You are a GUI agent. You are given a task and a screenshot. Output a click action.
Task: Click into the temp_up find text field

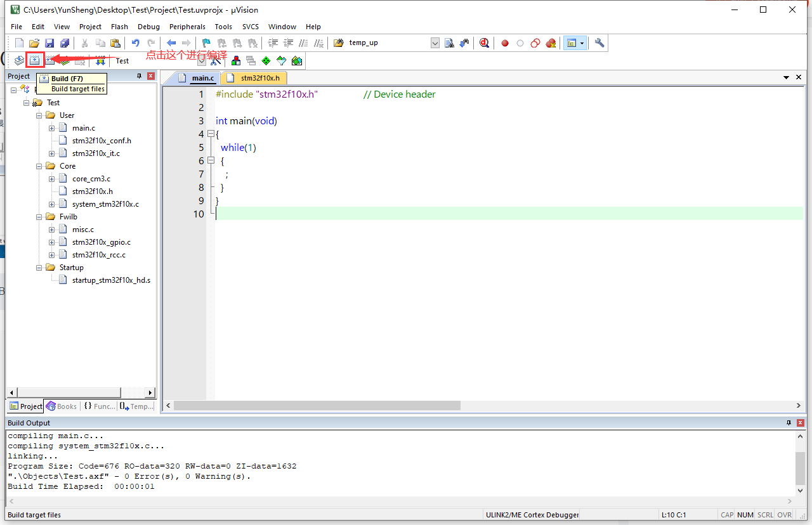click(388, 43)
